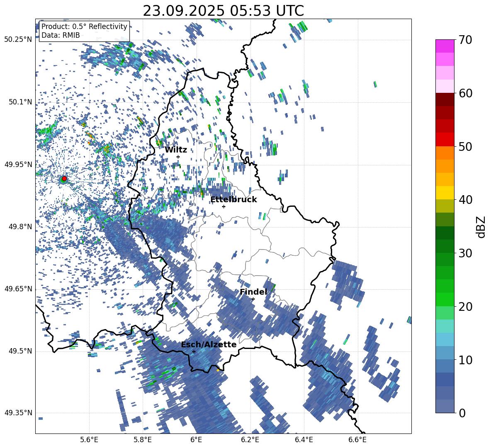Click the 0 value on colorbar
Image resolution: width=491 pixels, height=448 pixels.
[x=462, y=413]
